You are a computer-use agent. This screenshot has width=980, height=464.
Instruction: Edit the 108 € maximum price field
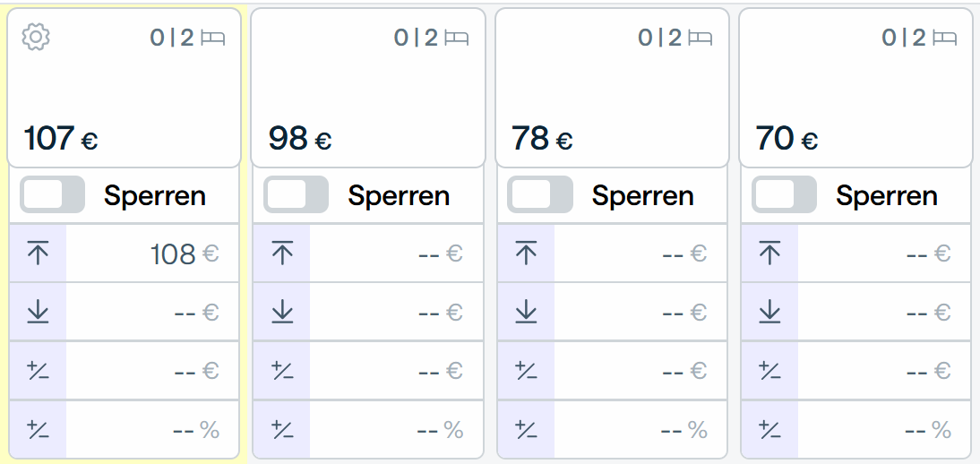(152, 253)
